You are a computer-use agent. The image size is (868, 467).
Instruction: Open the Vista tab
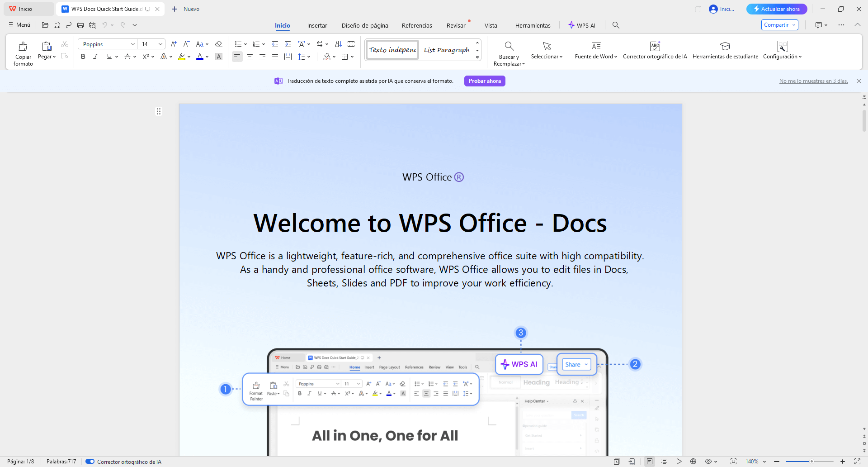click(491, 25)
